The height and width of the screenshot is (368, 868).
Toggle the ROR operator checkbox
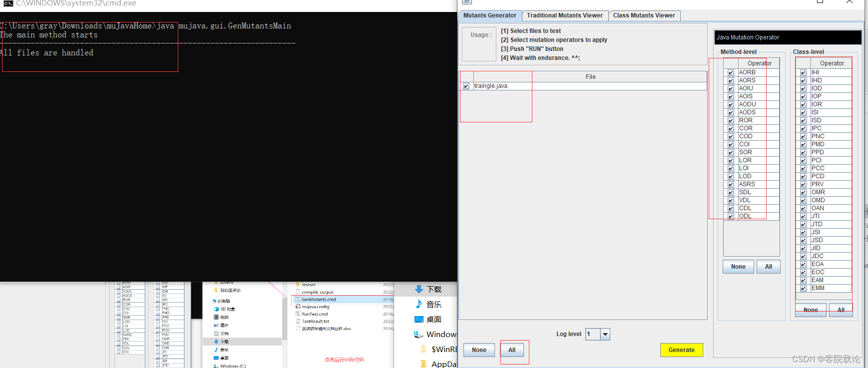[731, 120]
